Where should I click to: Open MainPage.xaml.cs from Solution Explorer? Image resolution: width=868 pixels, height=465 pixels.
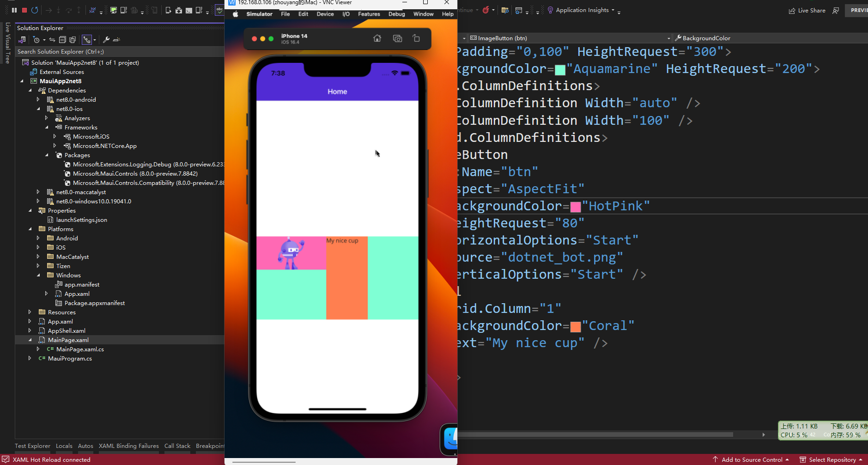tap(79, 349)
